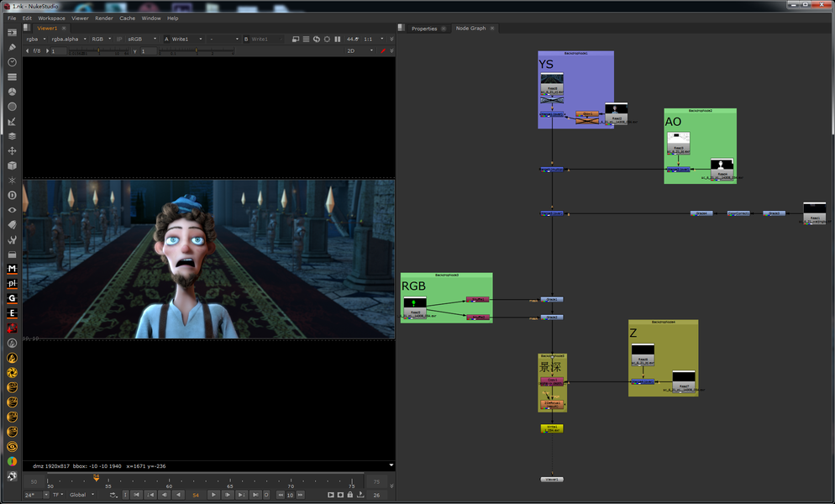Screen dimensions: 835x504
Task: Toggle the flipbook play-box icon
Action: pos(331,495)
